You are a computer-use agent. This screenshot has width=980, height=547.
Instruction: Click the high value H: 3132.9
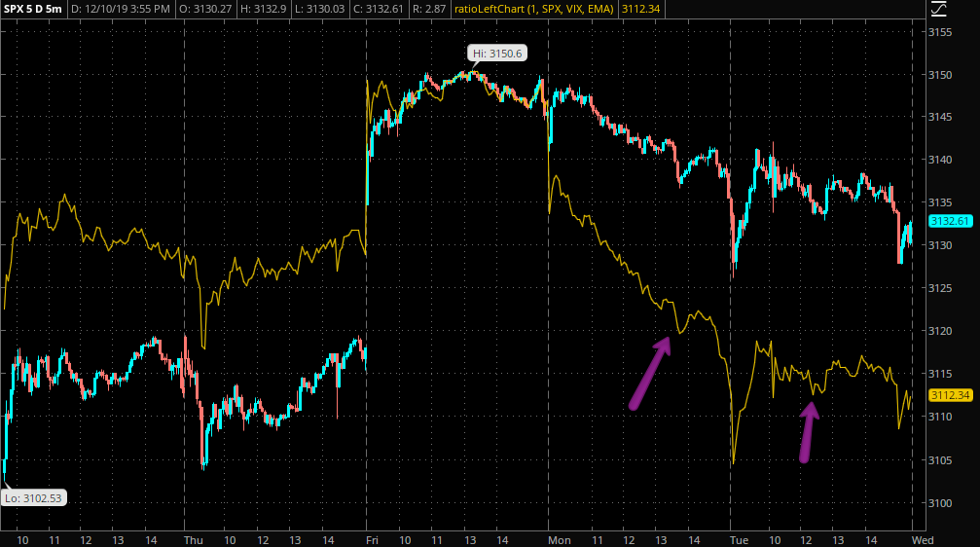pyautogui.click(x=263, y=9)
